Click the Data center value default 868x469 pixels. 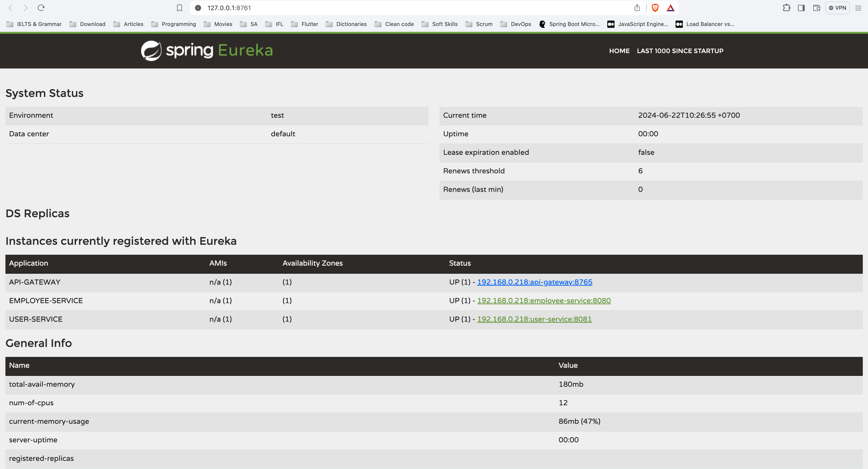pyautogui.click(x=283, y=134)
